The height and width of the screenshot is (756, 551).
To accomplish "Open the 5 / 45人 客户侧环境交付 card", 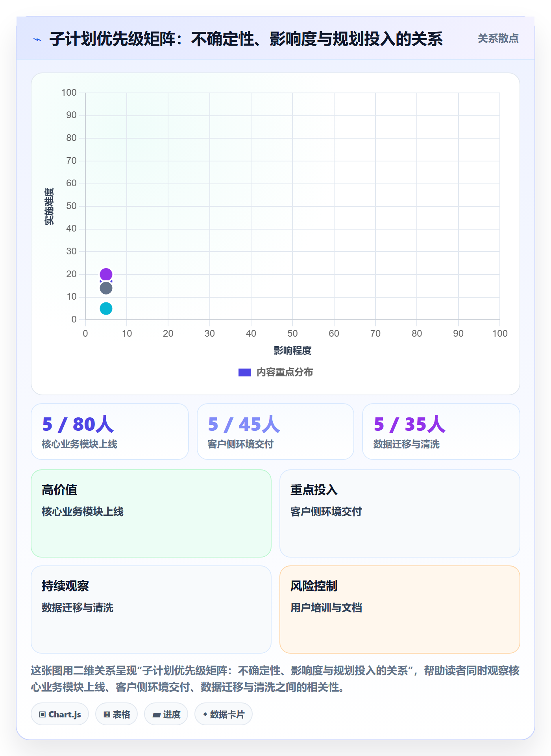I will [275, 432].
